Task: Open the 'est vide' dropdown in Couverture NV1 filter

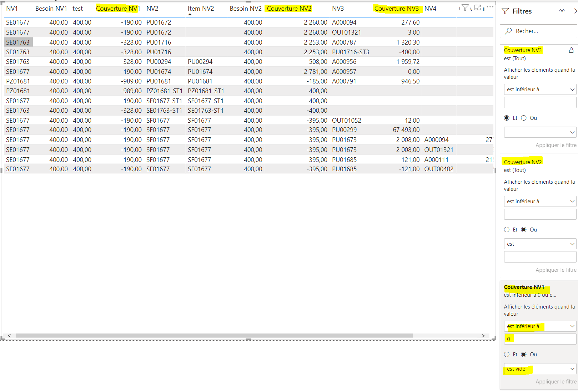Action: [540, 369]
